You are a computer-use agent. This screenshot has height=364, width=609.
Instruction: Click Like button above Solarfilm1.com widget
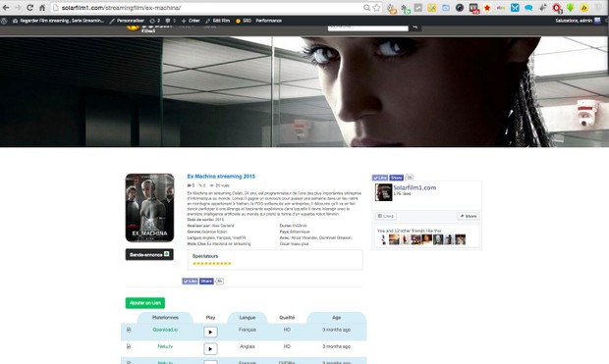coord(380,178)
